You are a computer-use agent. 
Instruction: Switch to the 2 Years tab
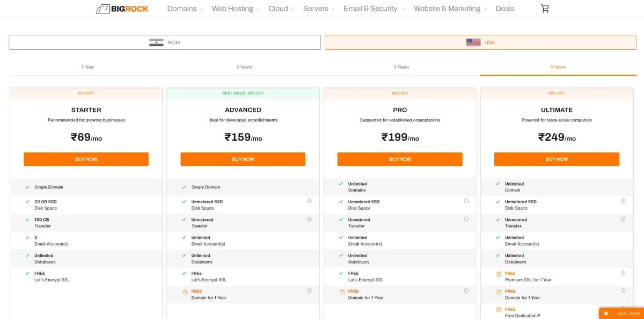(x=244, y=67)
